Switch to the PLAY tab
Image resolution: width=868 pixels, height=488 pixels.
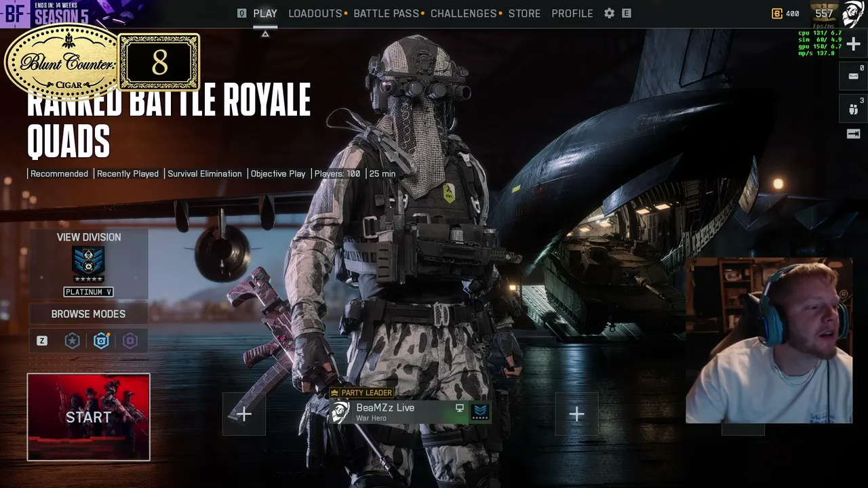point(265,14)
